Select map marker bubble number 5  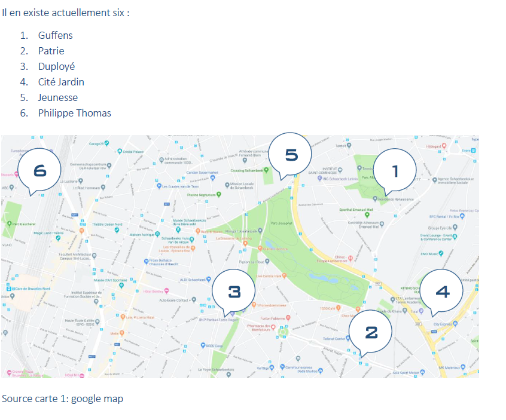291,154
